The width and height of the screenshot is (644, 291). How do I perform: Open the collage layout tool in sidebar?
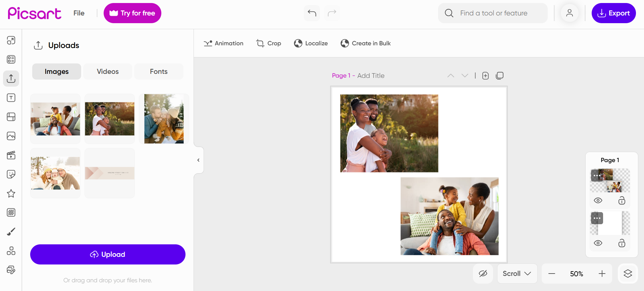coord(11,117)
